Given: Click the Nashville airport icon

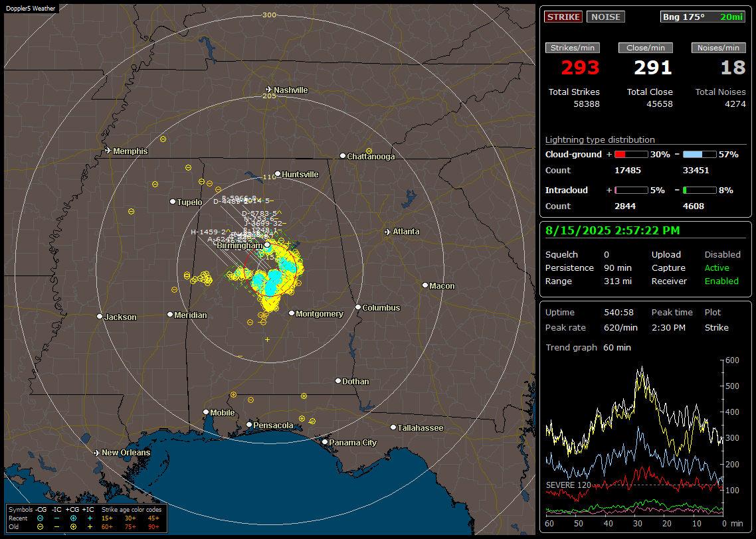Looking at the screenshot, I should [268, 90].
